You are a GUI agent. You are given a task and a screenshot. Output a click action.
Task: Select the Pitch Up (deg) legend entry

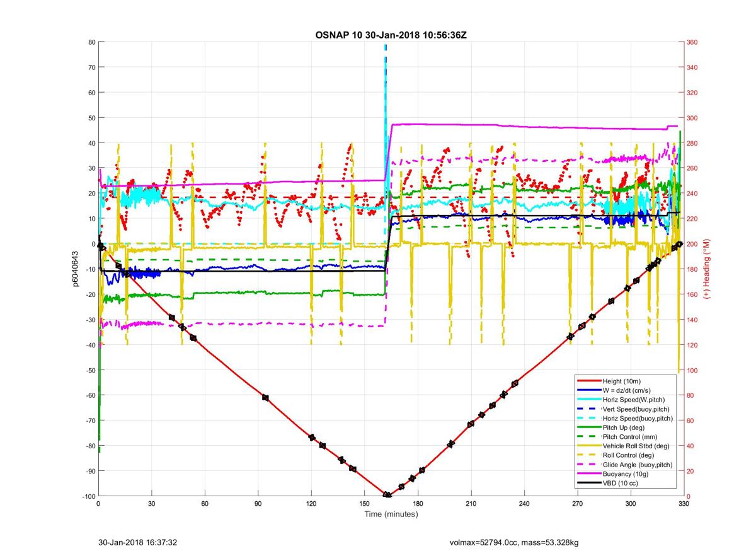[625, 427]
